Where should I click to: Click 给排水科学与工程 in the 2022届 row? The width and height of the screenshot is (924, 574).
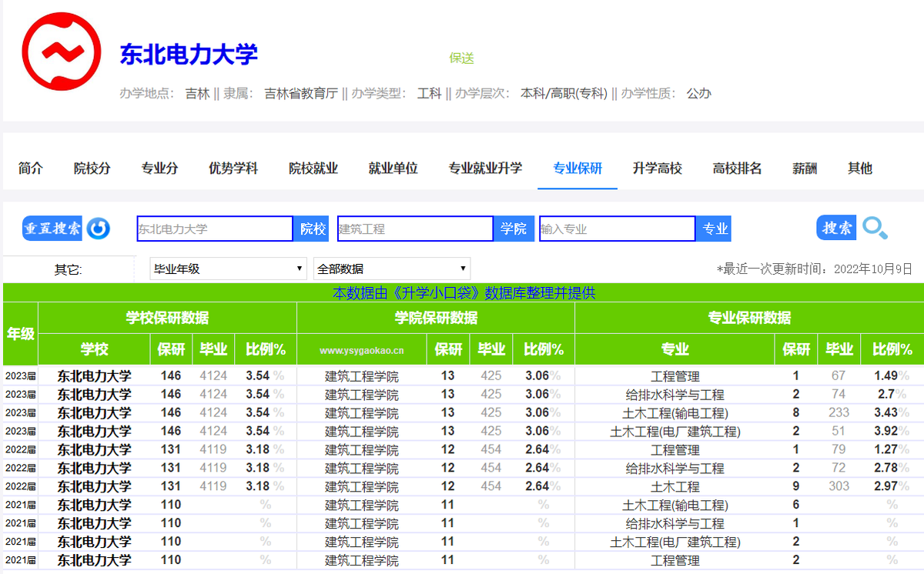point(675,469)
